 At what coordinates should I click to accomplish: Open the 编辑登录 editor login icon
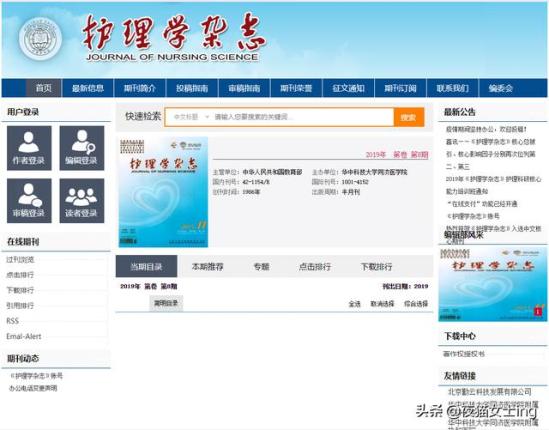82,148
